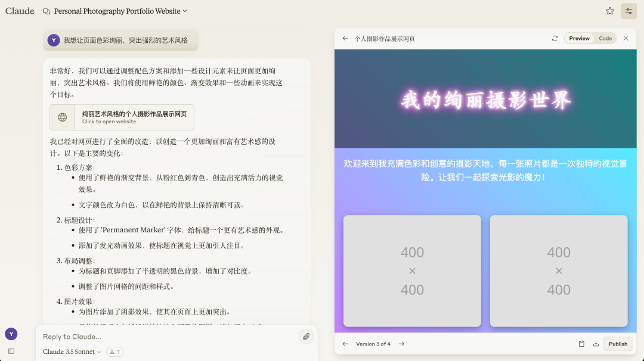This screenshot has width=644, height=361.
Task: Click the clipboard copy icon below the artifact
Action: [581, 344]
